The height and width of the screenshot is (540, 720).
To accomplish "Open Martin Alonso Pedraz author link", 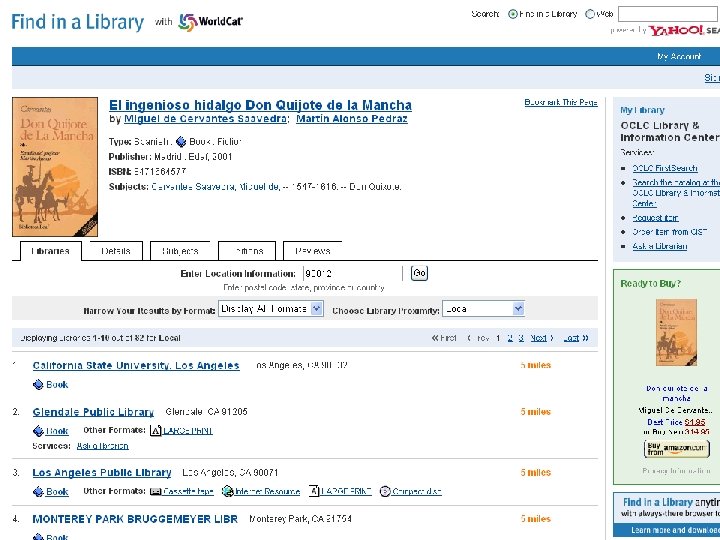I will point(352,119).
